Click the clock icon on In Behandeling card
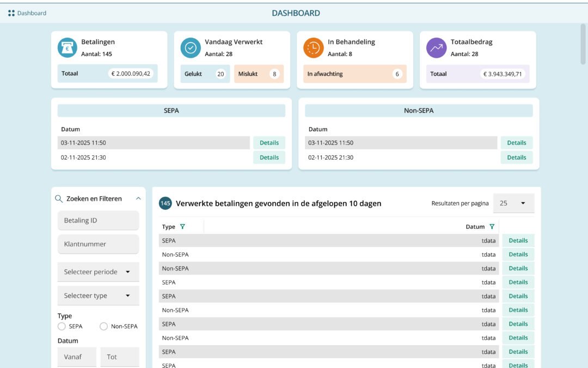The image size is (588, 368). tap(313, 47)
